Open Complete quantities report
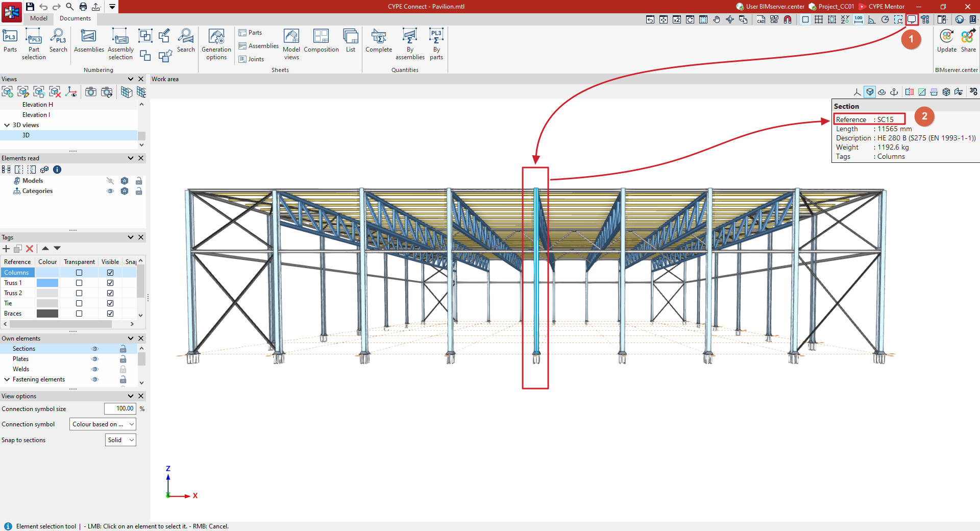The width and height of the screenshot is (980, 531). (x=379, y=41)
